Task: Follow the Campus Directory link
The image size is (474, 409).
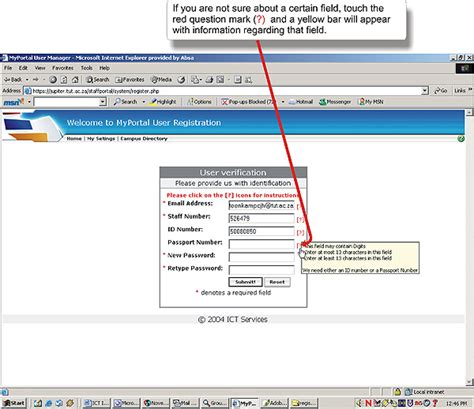Action: point(144,139)
